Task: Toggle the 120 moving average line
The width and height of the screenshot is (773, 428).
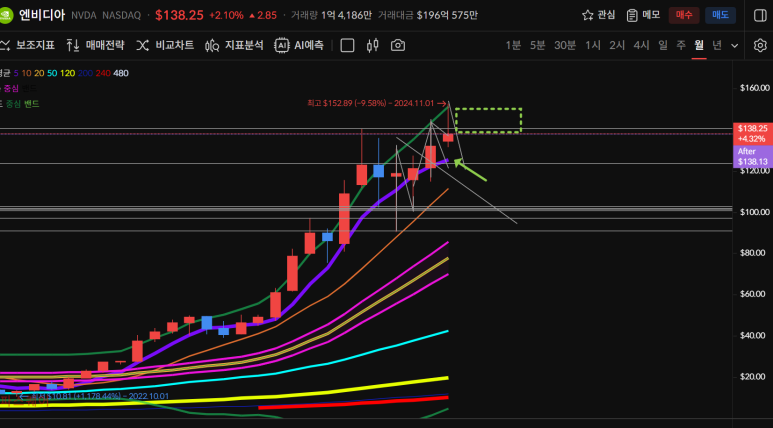Action: point(68,73)
